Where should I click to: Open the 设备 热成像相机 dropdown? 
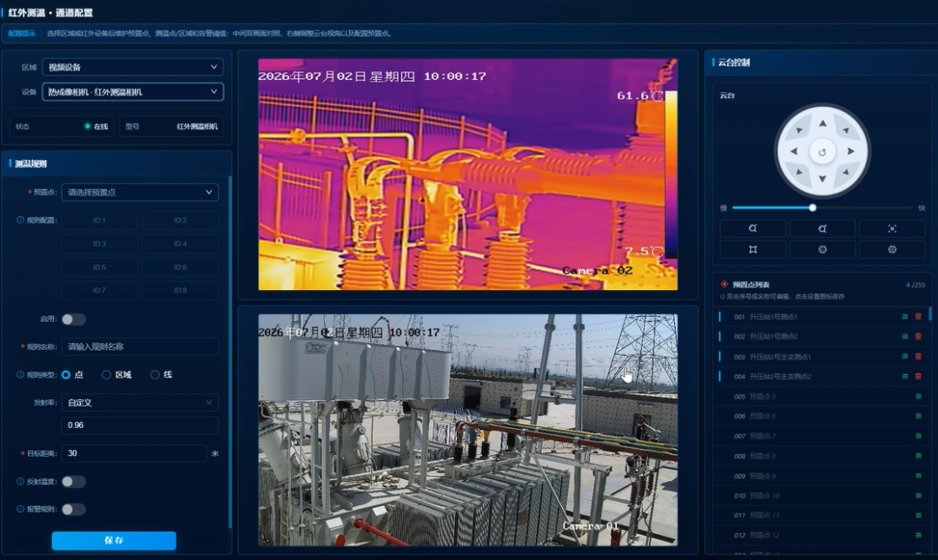[x=133, y=91]
